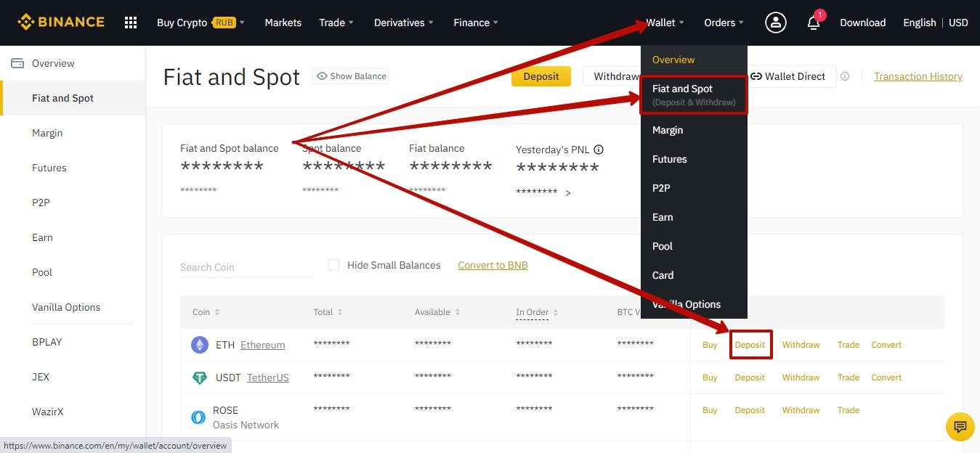980x453 pixels.
Task: Open the notifications bell icon
Action: (x=814, y=23)
